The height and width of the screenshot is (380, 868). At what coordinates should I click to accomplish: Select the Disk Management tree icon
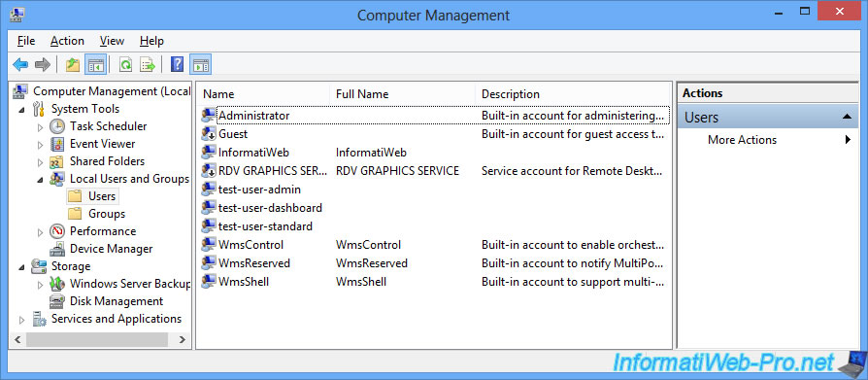pos(57,301)
